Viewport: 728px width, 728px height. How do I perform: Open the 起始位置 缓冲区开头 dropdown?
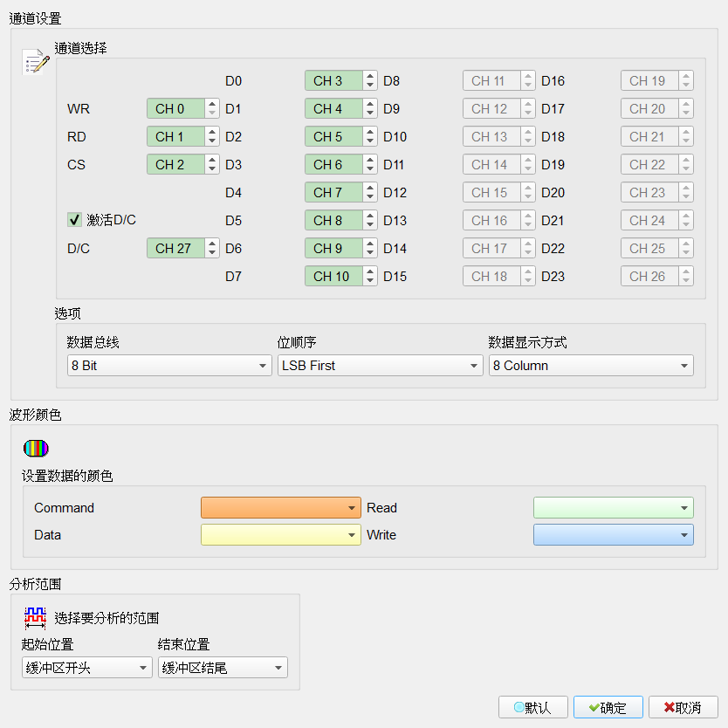[x=86, y=668]
